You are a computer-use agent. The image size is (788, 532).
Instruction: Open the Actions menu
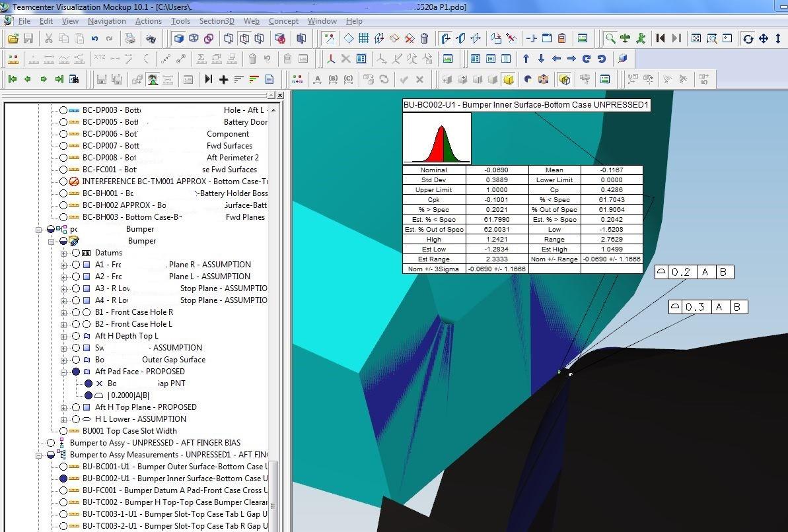pos(148,21)
